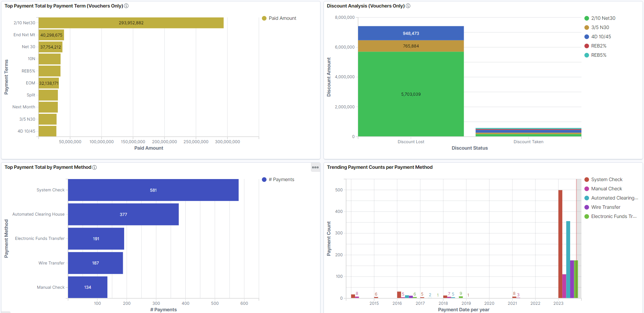Select the 2/10 Net30 bar showing 293,952,882
Viewport: 644px width, 313px height.
(131, 23)
